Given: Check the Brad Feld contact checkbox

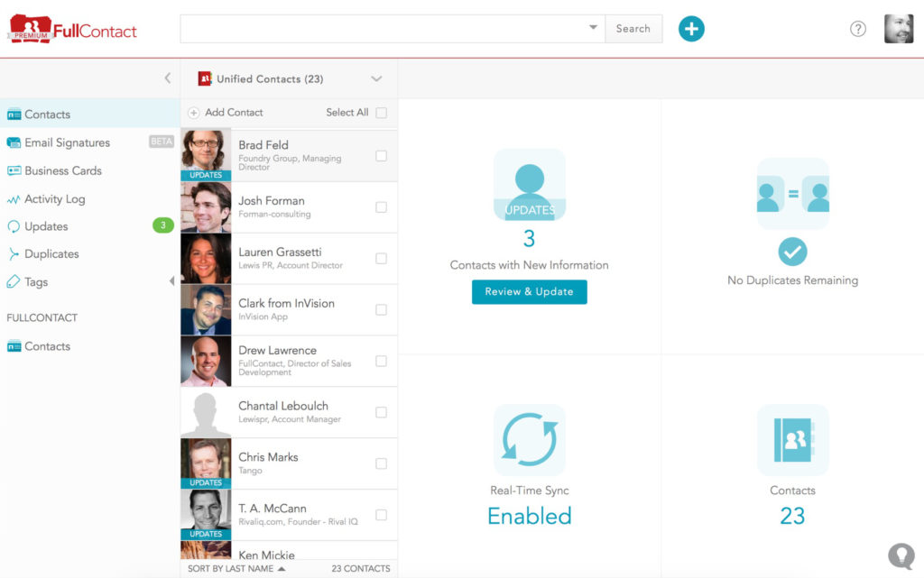Looking at the screenshot, I should point(382,156).
